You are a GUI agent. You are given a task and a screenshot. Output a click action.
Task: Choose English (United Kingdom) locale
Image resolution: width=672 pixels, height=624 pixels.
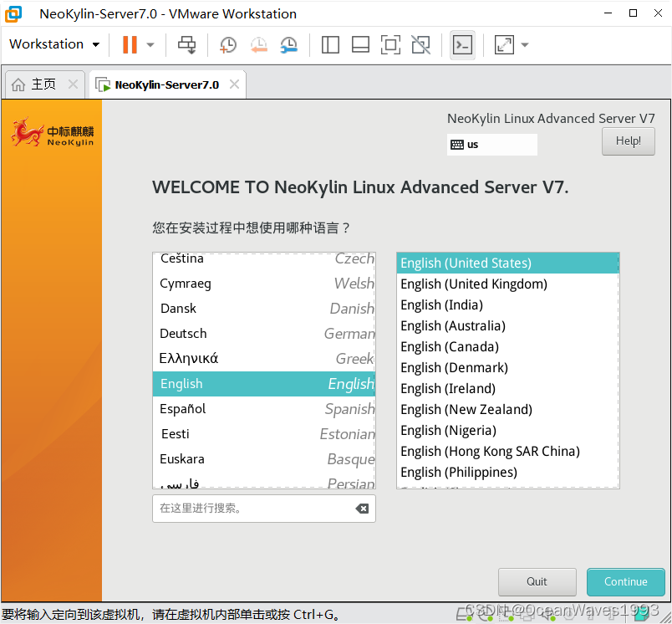[x=508, y=284]
